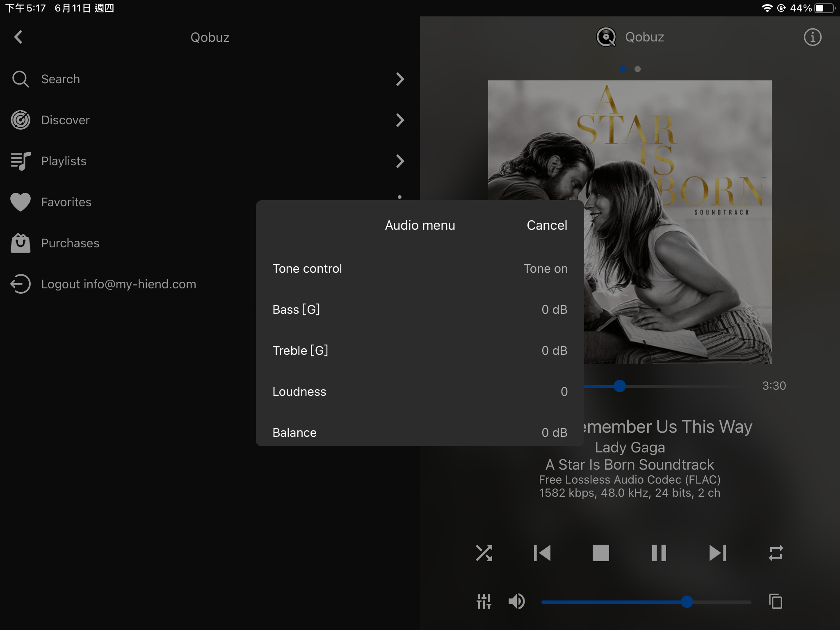Tap the Lady Gaga artist name
This screenshot has height=630, width=840.
[630, 447]
